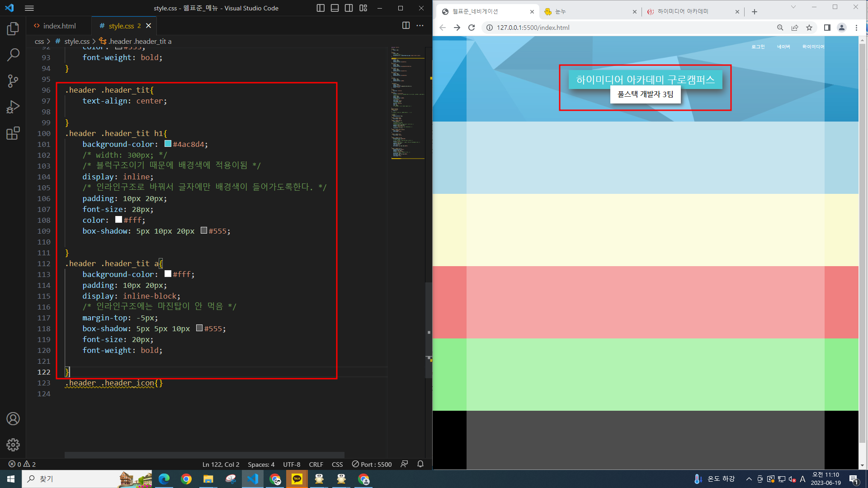Expand the css breadcrumb chevron

(x=48, y=41)
